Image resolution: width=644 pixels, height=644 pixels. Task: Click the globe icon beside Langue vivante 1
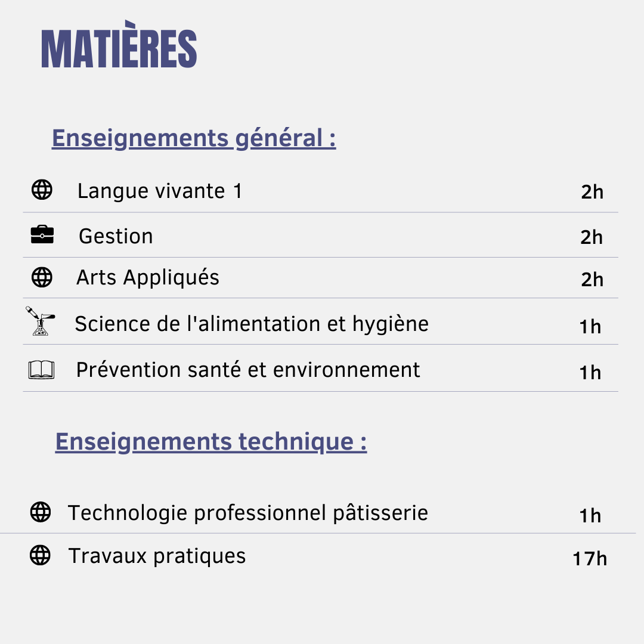[42, 190]
